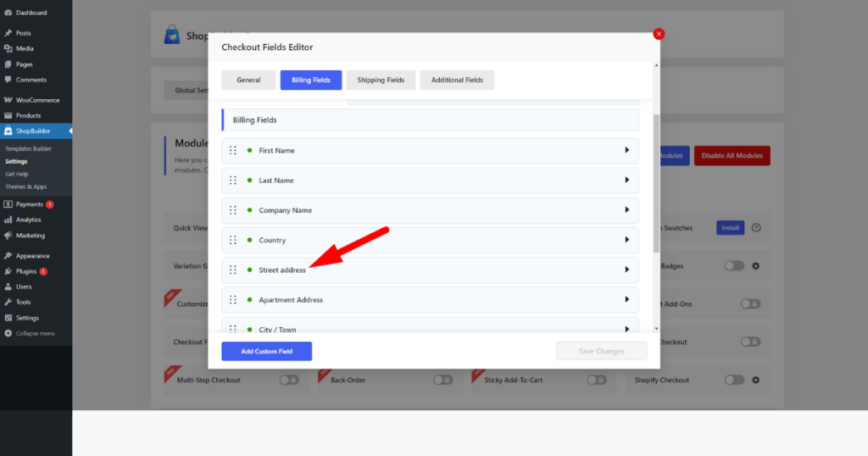868x456 pixels.
Task: Click the Add Custom Field button
Action: (267, 352)
